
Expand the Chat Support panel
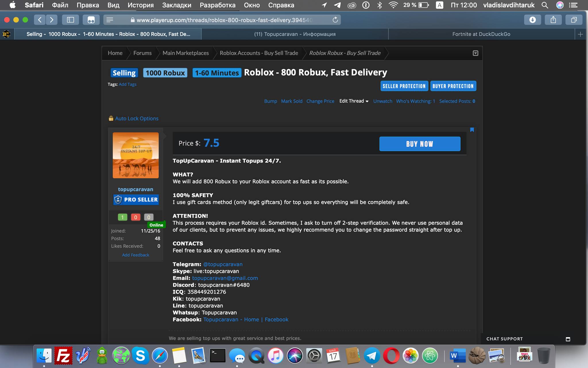coord(568,339)
